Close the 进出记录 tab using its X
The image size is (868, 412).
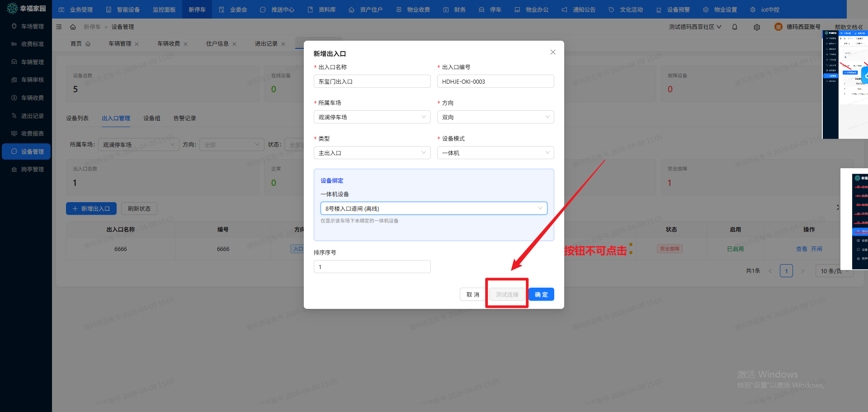coord(283,44)
